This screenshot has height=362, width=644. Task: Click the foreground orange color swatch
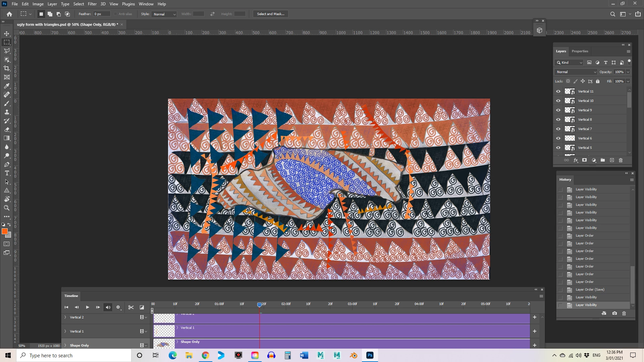tap(5, 232)
